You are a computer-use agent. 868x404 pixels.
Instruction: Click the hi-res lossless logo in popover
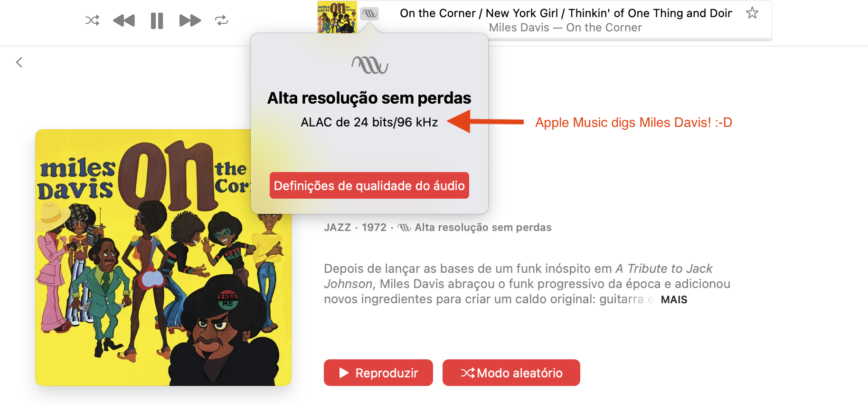[369, 65]
